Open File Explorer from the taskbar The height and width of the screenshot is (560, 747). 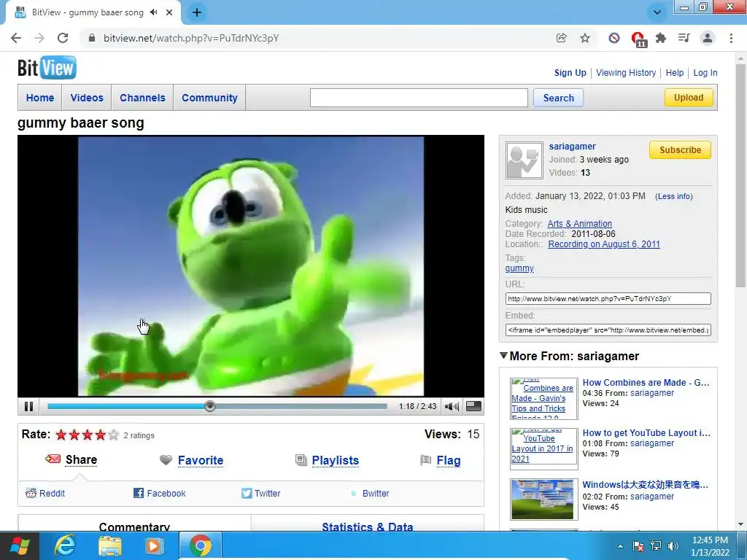[x=110, y=545]
